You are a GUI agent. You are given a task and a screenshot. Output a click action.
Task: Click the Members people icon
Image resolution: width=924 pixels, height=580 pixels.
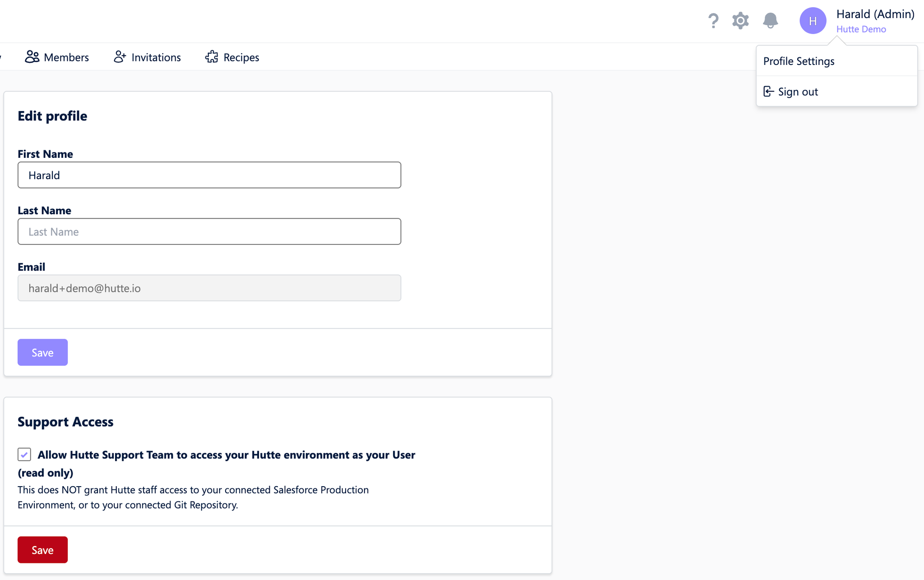pyautogui.click(x=32, y=57)
